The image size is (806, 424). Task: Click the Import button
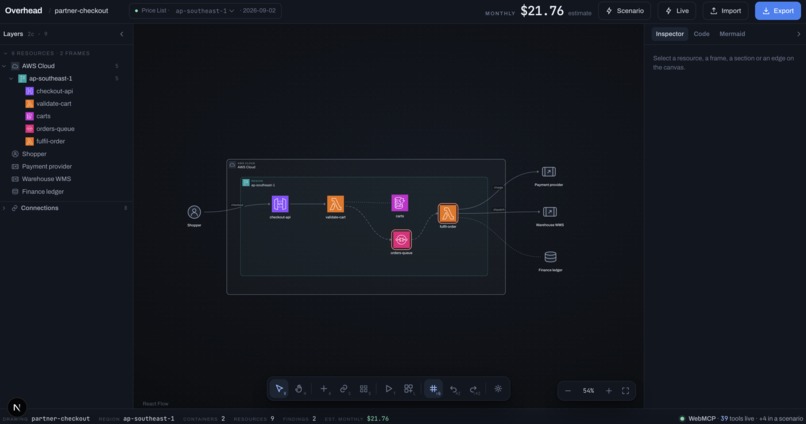pos(726,11)
